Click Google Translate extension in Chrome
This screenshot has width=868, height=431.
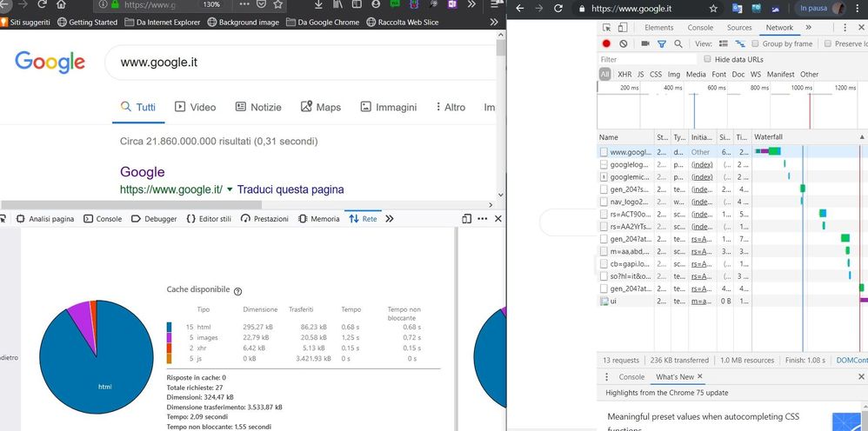737,9
